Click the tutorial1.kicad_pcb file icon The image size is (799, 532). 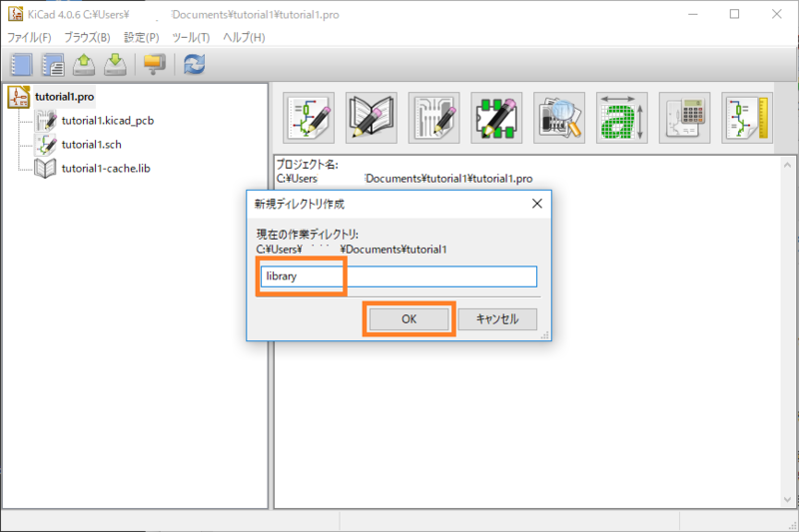point(45,121)
